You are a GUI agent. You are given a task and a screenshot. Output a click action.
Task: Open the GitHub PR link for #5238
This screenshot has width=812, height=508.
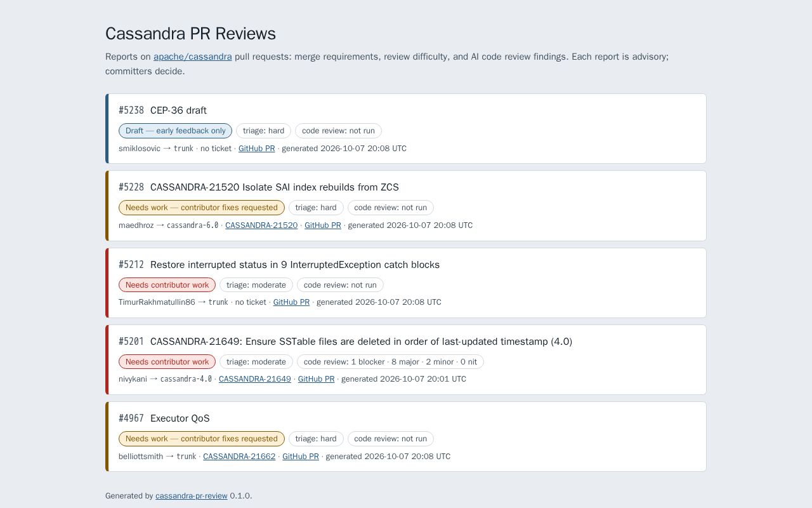coord(257,148)
